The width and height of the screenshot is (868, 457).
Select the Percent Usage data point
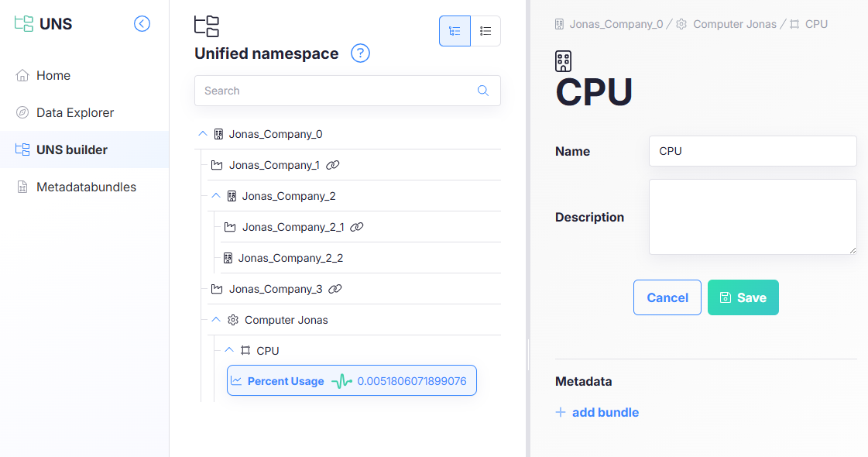(352, 380)
